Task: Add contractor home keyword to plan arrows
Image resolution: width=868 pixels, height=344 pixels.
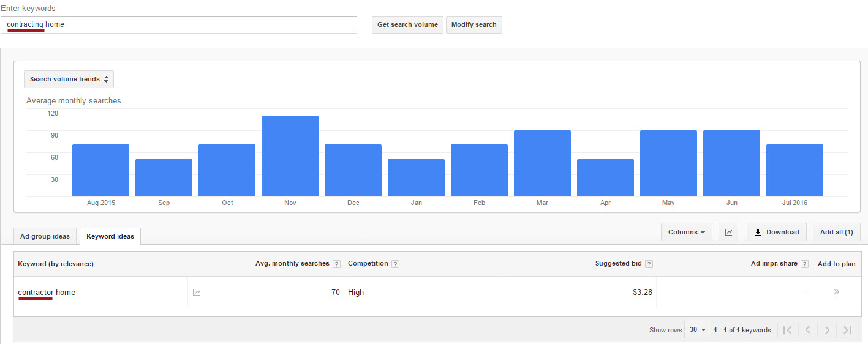Action: pos(836,292)
